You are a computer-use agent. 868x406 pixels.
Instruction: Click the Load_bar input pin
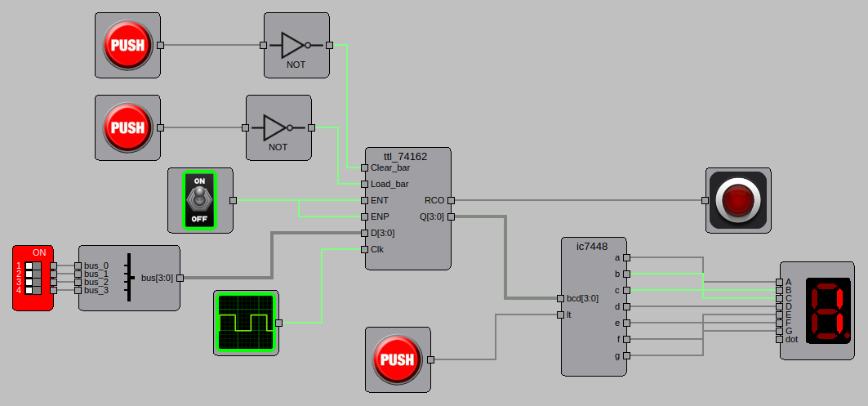click(x=364, y=184)
